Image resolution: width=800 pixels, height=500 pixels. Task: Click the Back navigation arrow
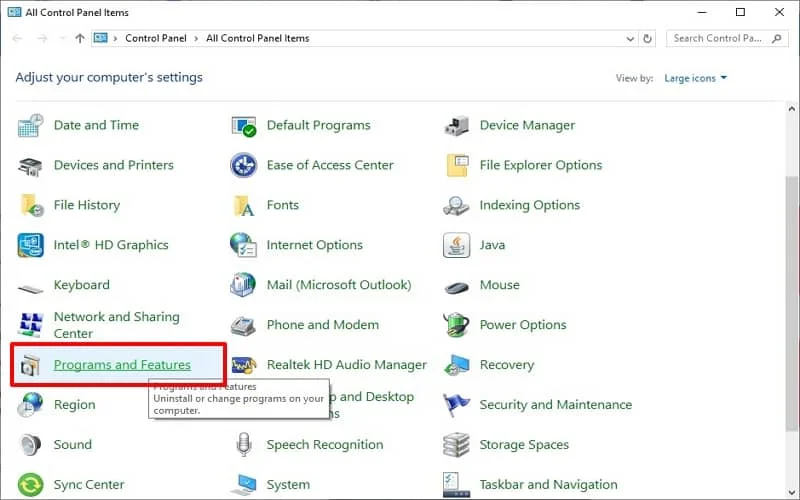17,38
